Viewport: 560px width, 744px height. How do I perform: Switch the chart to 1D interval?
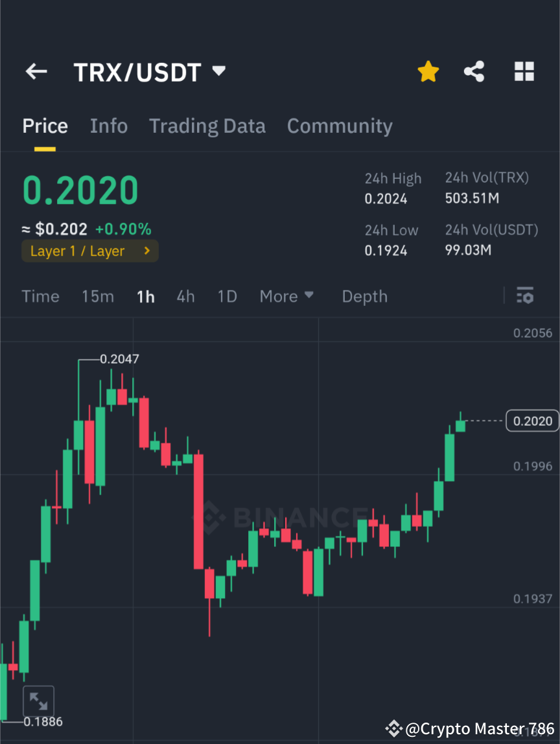click(227, 296)
